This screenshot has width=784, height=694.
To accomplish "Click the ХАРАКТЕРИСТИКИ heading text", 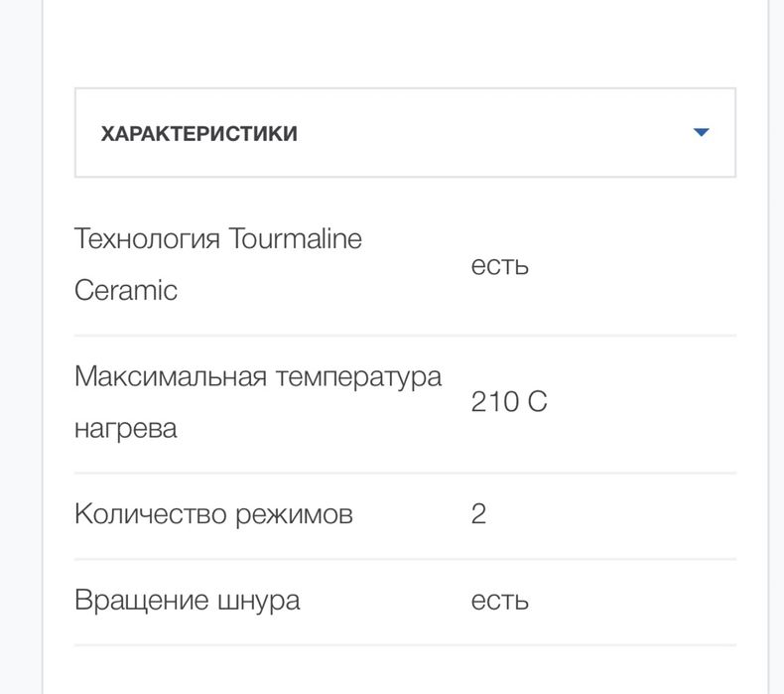I will (198, 134).
